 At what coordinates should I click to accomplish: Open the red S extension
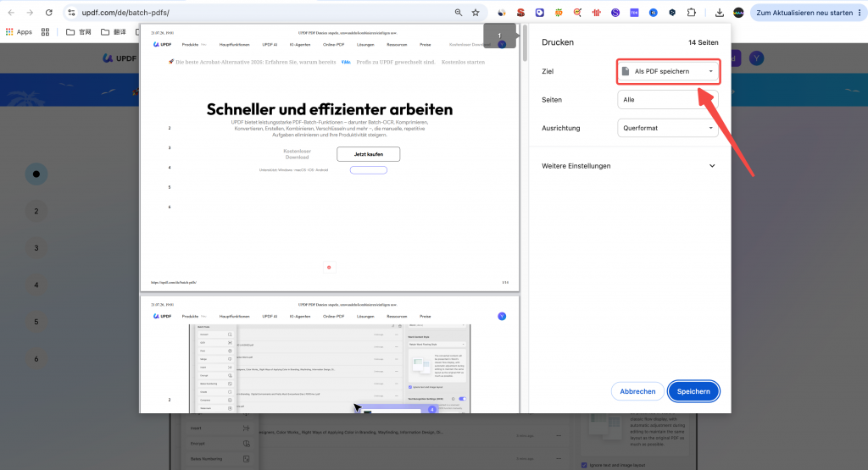coord(520,12)
